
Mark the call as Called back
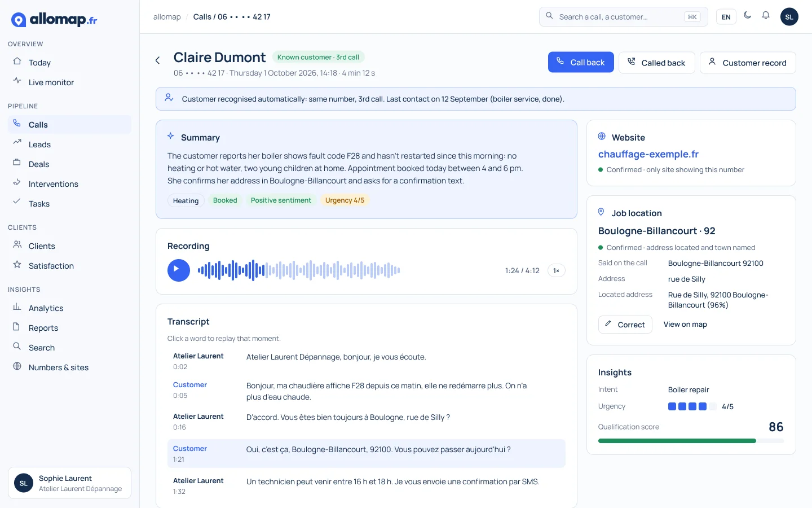click(657, 63)
